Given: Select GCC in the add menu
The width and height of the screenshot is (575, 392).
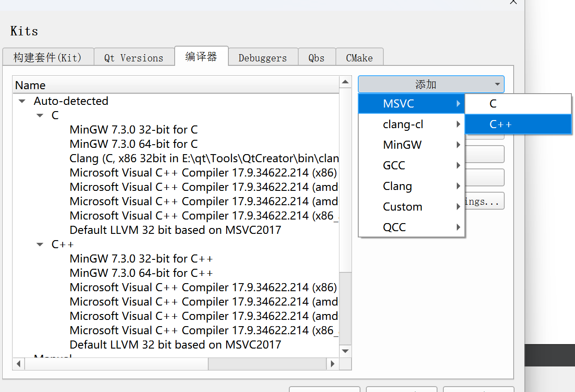Looking at the screenshot, I should tap(394, 165).
